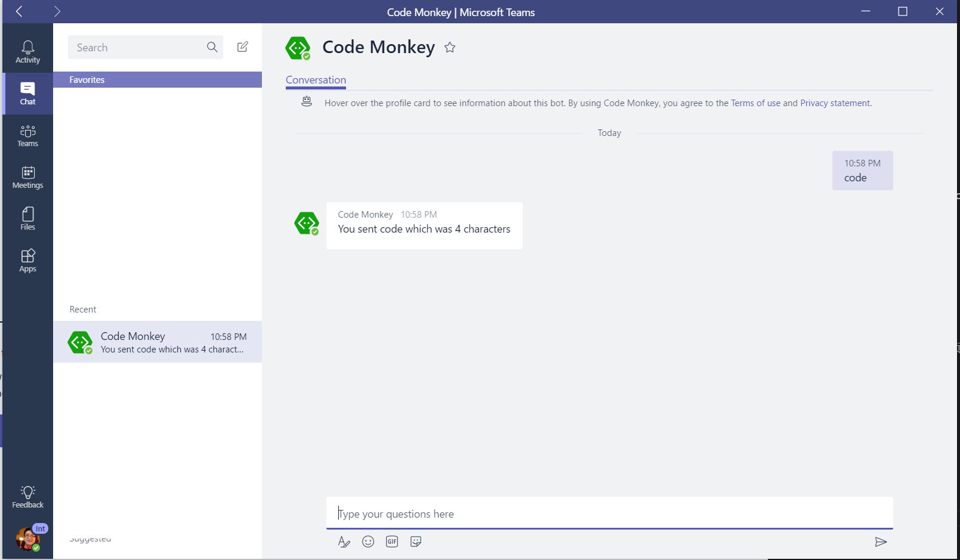Open the Files section

[27, 219]
